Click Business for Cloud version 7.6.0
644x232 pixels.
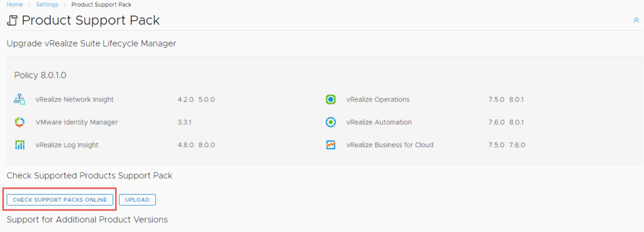[x=517, y=145]
